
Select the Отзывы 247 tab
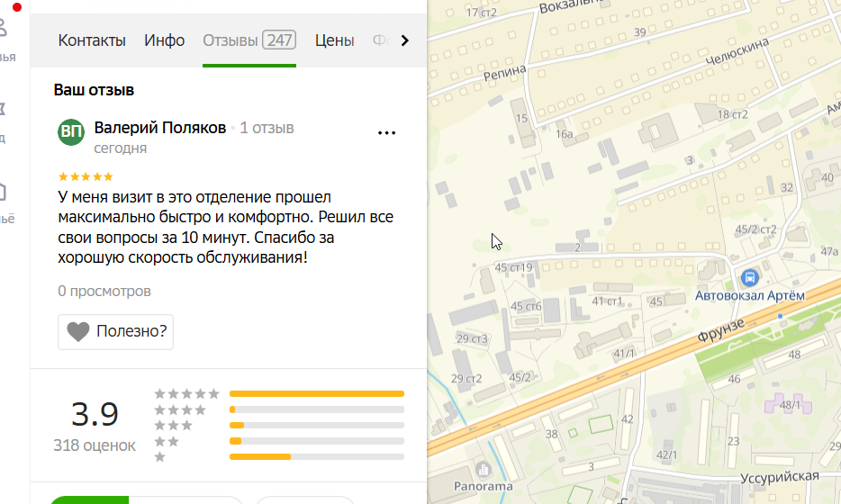[249, 40]
